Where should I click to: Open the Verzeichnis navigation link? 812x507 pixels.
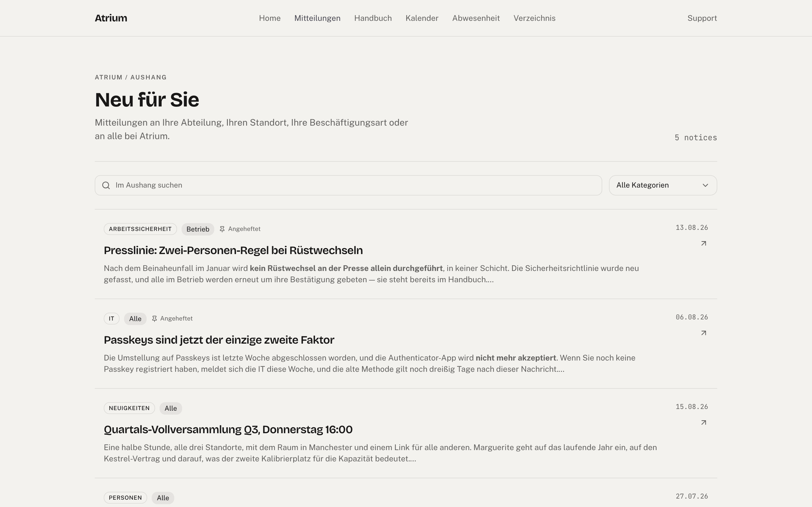click(x=534, y=18)
